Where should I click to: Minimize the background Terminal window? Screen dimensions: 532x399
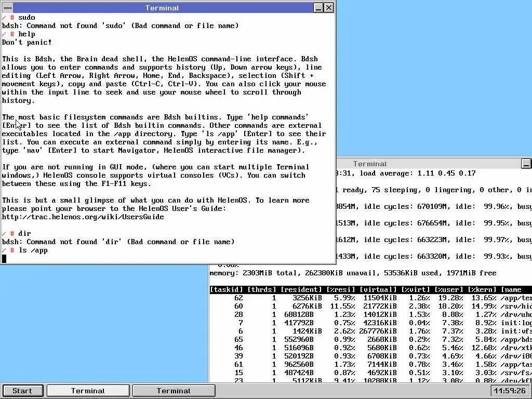coord(526,164)
